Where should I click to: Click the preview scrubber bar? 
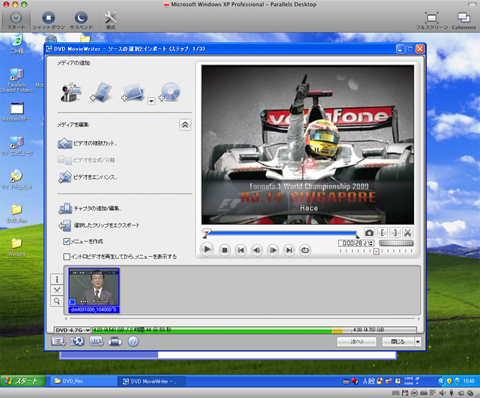pos(282,233)
